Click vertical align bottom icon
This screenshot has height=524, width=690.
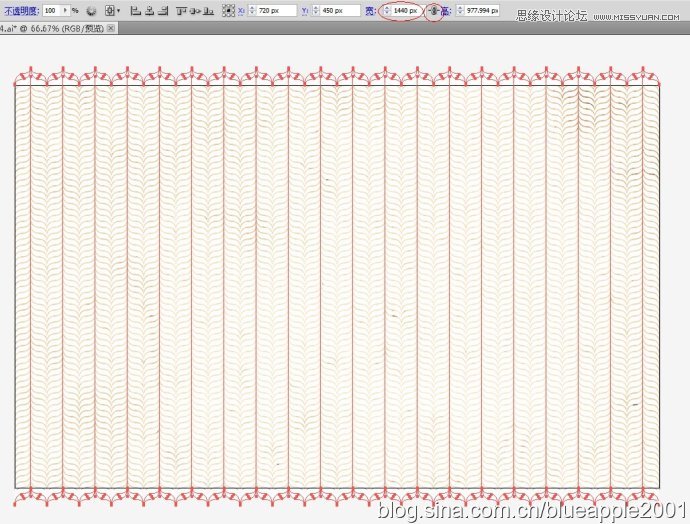point(209,11)
